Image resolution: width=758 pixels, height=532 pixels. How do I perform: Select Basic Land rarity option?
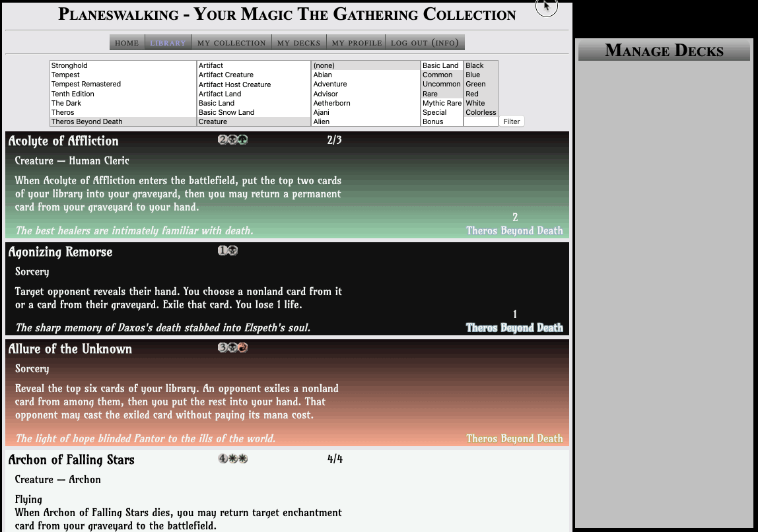click(442, 65)
